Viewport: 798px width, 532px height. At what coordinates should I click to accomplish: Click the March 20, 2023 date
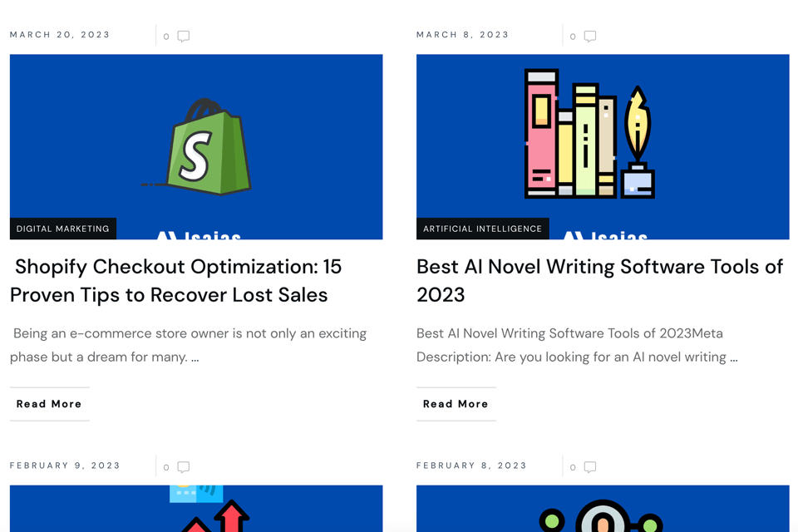pyautogui.click(x=60, y=35)
